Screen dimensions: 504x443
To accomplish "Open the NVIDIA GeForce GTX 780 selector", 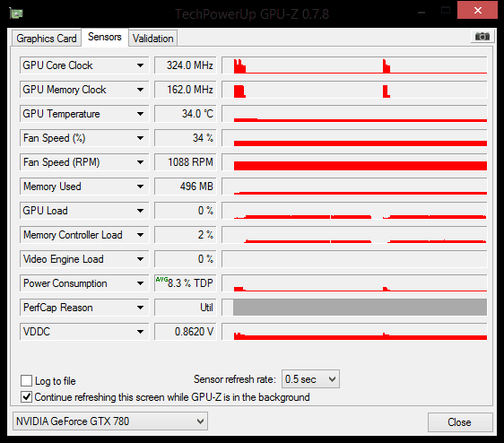I will pyautogui.click(x=110, y=421).
